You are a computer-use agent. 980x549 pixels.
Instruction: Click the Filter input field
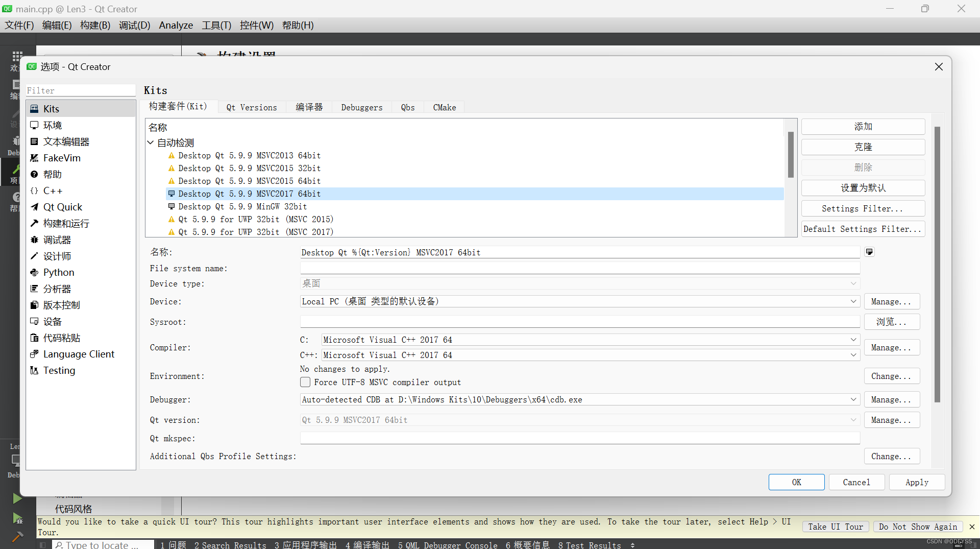[x=81, y=90]
